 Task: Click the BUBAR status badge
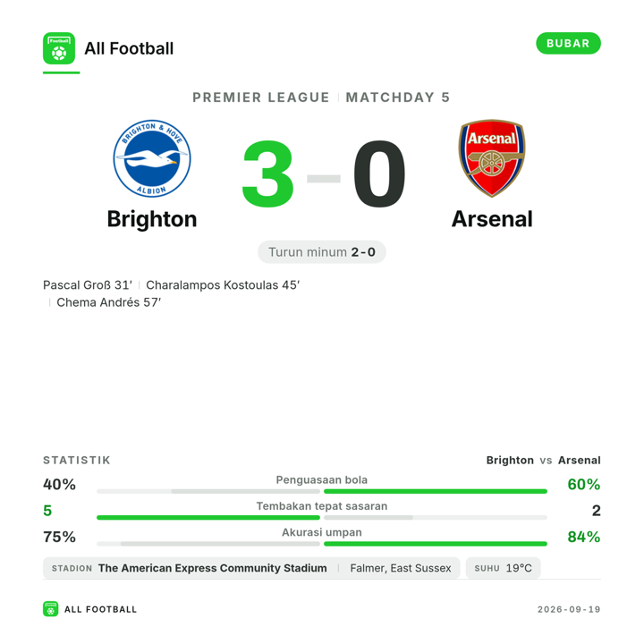pyautogui.click(x=568, y=43)
